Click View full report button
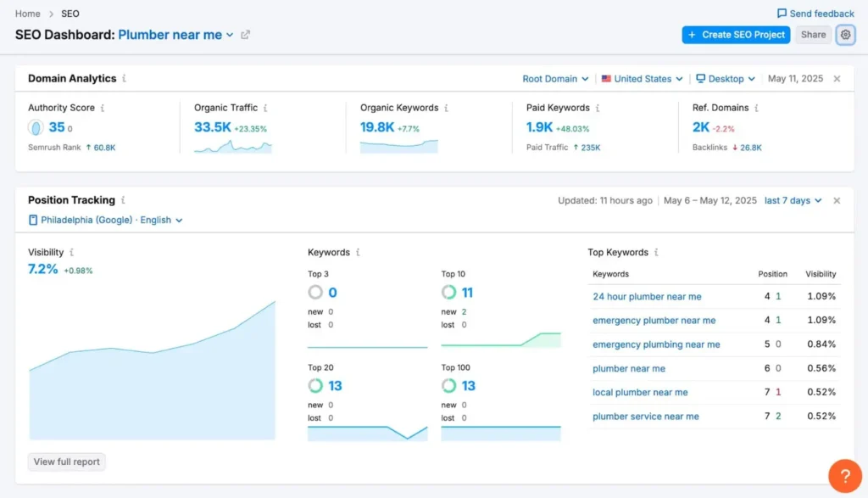Screen dimensions: 868x498 [67, 462]
